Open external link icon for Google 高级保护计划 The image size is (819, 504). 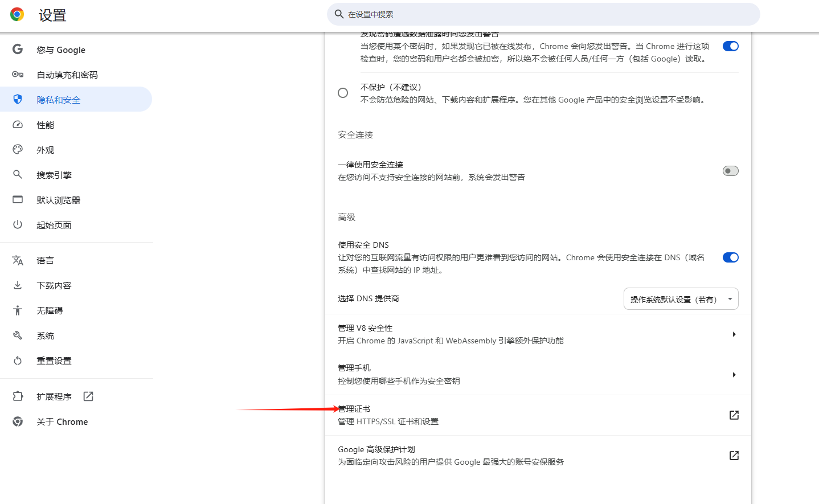(734, 456)
